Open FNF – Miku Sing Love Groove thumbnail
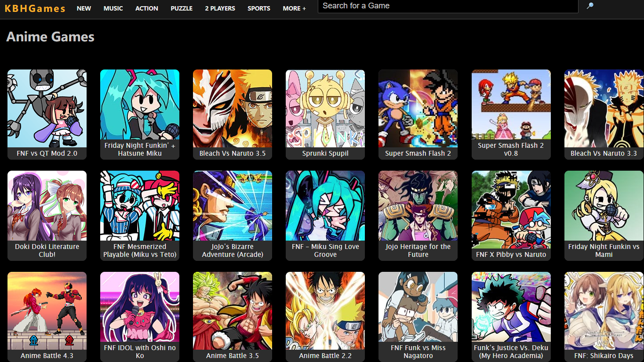Image resolution: width=644 pixels, height=362 pixels. tap(325, 206)
